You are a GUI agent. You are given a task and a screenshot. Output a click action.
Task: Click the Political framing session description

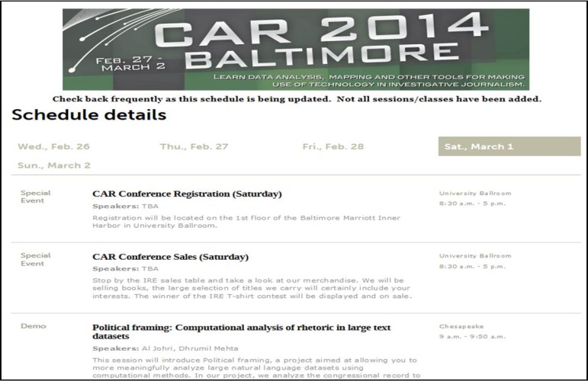point(256,367)
